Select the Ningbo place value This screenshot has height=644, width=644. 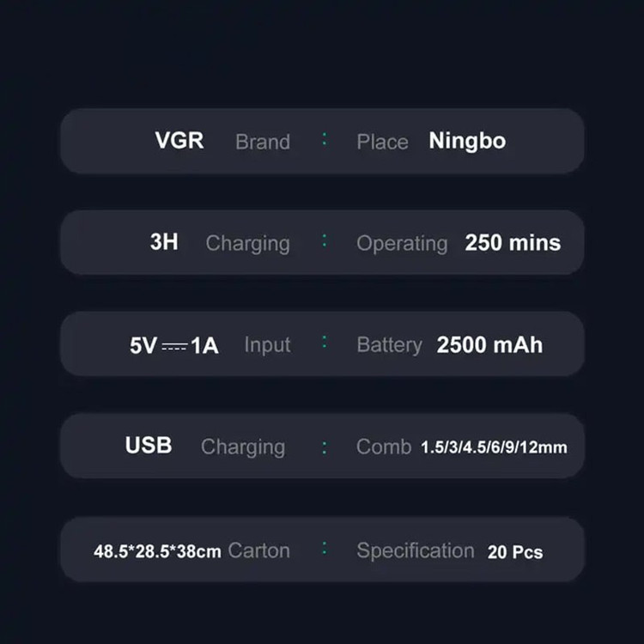(467, 141)
